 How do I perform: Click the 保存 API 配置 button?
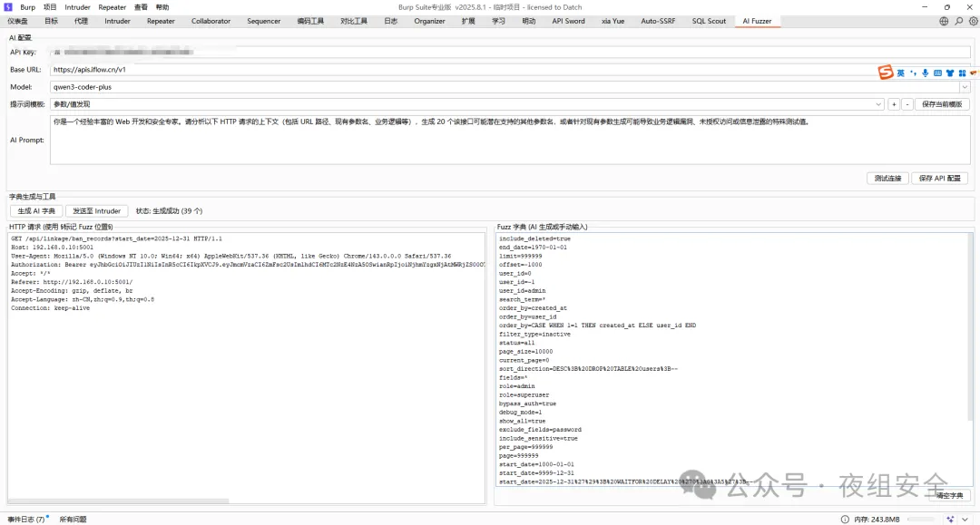pos(939,179)
